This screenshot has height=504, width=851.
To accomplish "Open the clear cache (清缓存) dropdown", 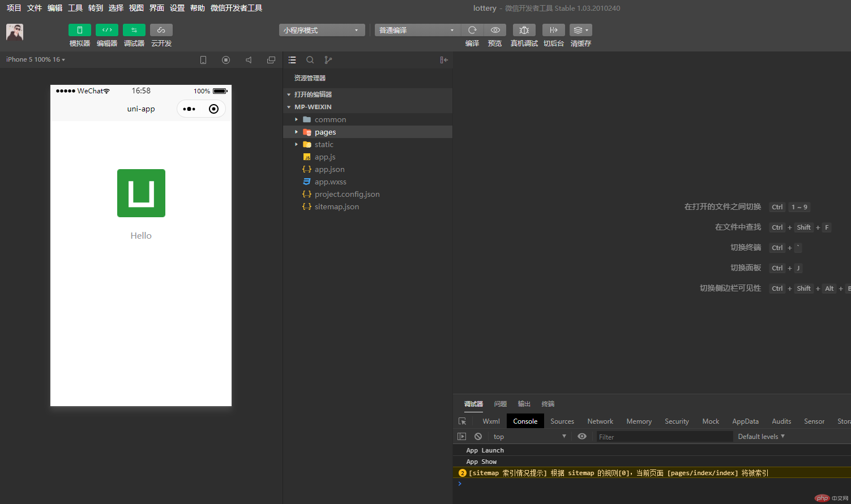I will point(581,30).
